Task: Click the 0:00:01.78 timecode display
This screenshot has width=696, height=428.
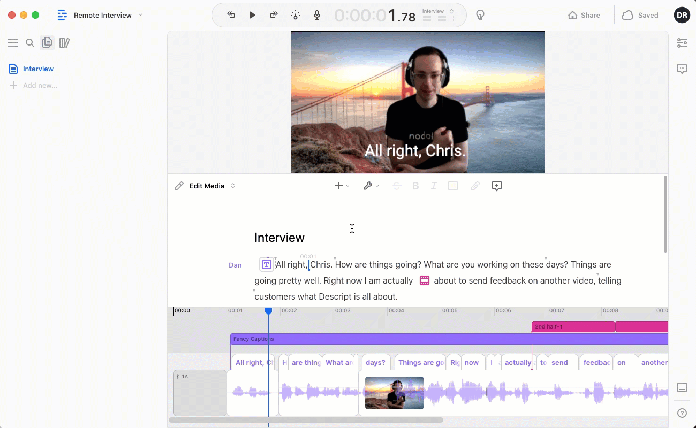Action: point(375,16)
